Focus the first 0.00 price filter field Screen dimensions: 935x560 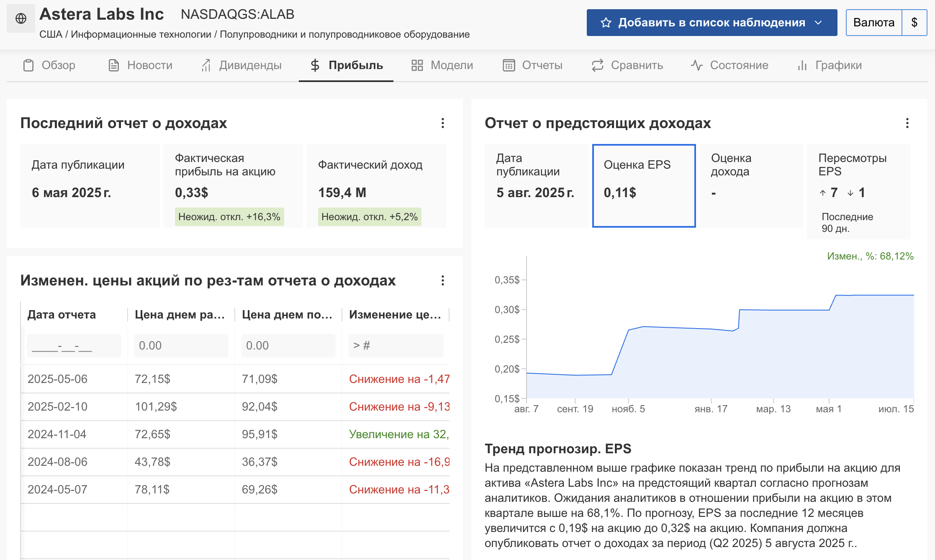pos(181,346)
